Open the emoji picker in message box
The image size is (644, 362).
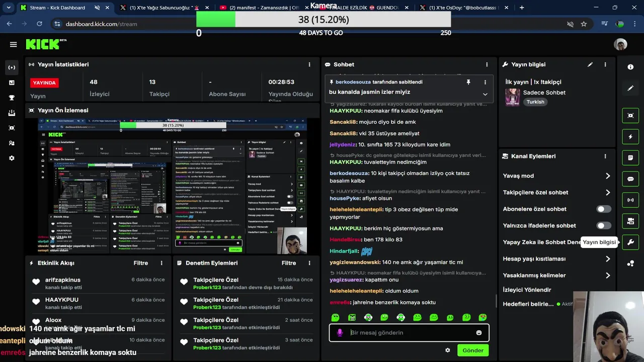[479, 332]
